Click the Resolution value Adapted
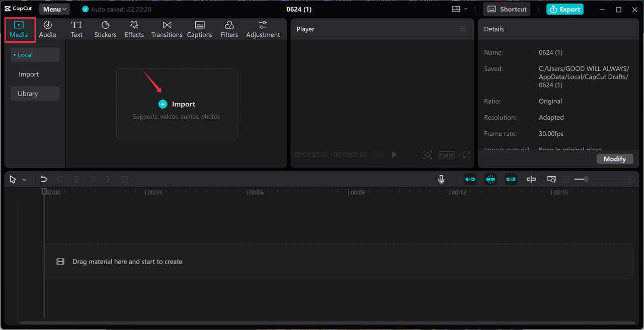Screen dimensions: 644x330 (551, 117)
